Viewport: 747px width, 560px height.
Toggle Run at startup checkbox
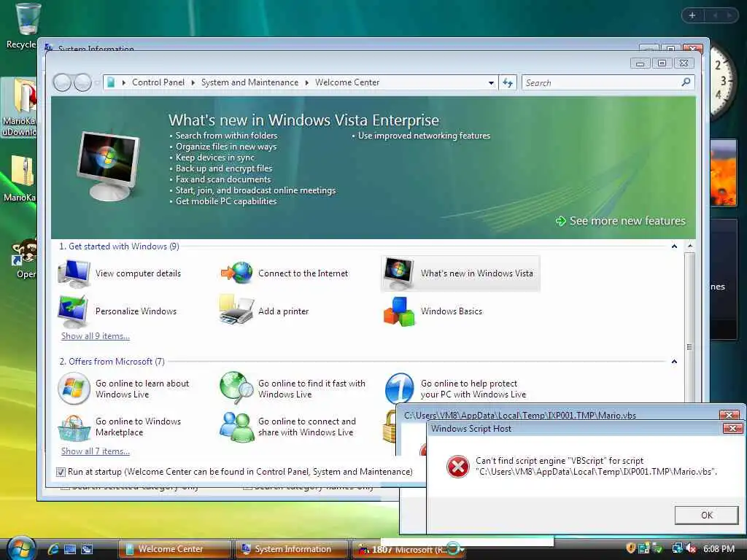tap(61, 472)
